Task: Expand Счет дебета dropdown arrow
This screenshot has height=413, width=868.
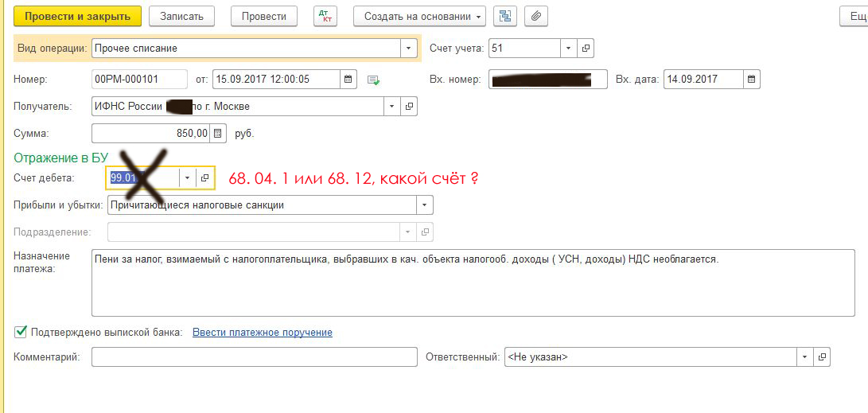Action: pos(187,177)
